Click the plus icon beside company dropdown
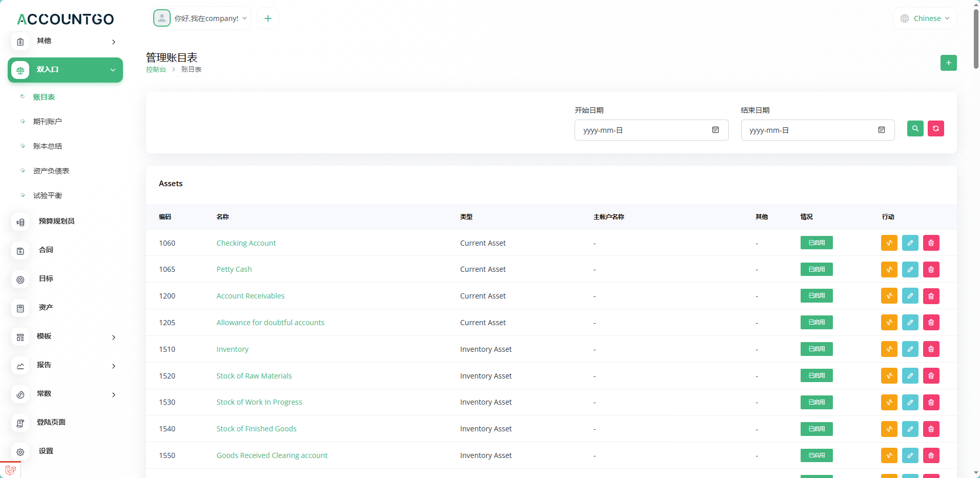The height and width of the screenshot is (478, 980). (x=268, y=18)
